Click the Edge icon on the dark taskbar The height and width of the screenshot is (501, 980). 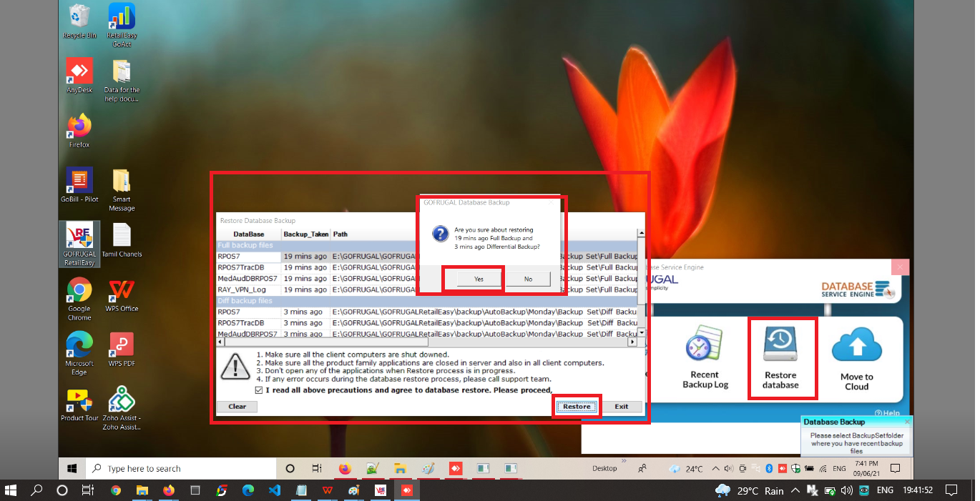click(x=248, y=490)
